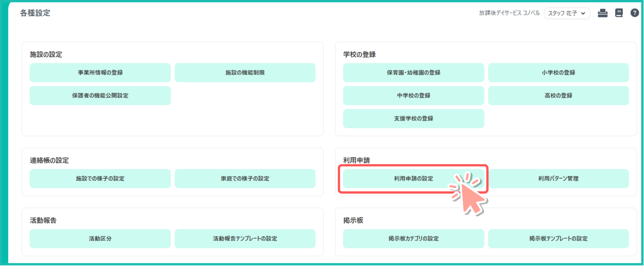This screenshot has width=644, height=266.
Task: Select 中学校の登録 button
Action: click(x=413, y=96)
